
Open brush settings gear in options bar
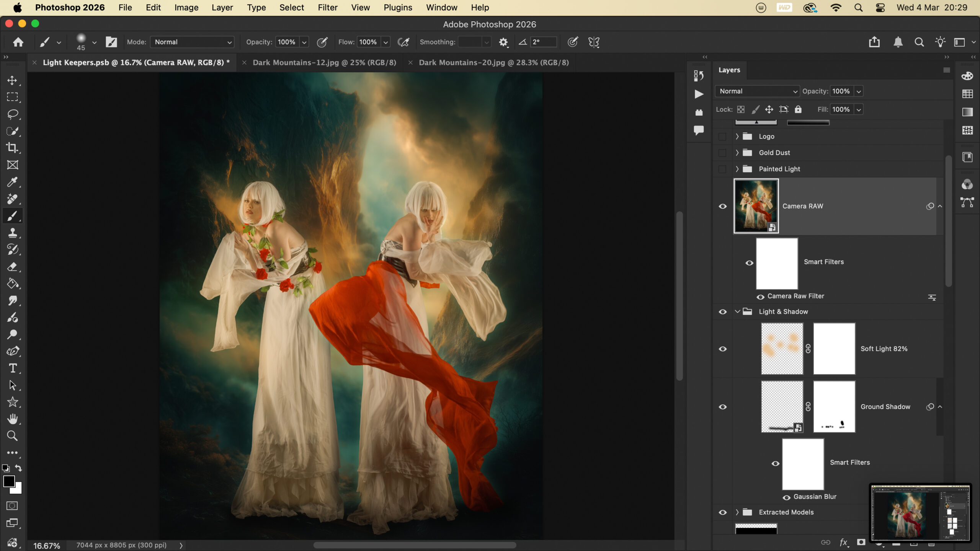pyautogui.click(x=503, y=42)
